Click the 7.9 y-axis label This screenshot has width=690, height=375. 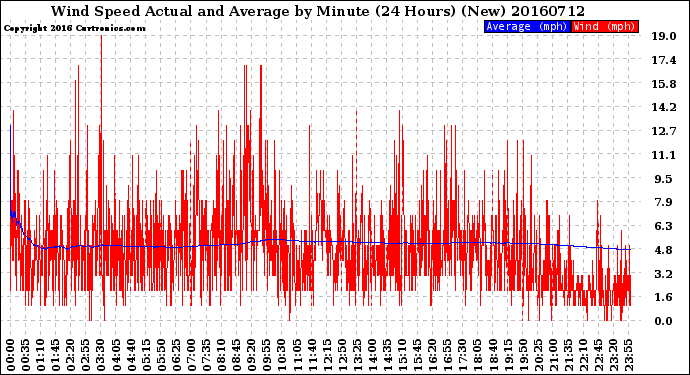[x=663, y=202]
